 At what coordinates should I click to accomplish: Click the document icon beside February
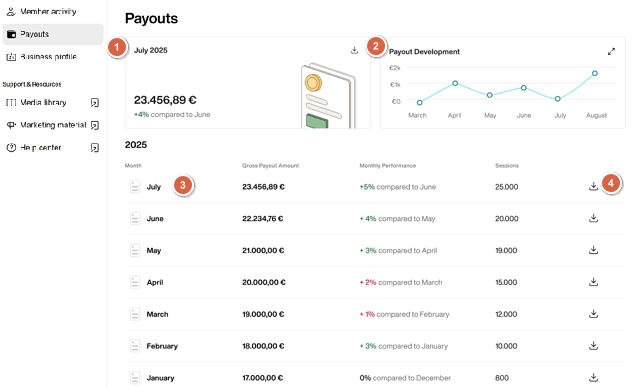pos(134,346)
